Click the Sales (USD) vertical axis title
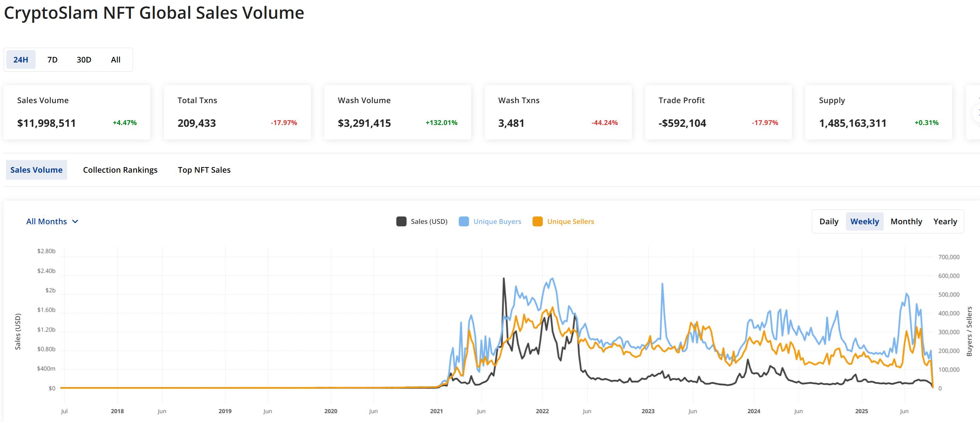980x422 pixels. point(18,332)
